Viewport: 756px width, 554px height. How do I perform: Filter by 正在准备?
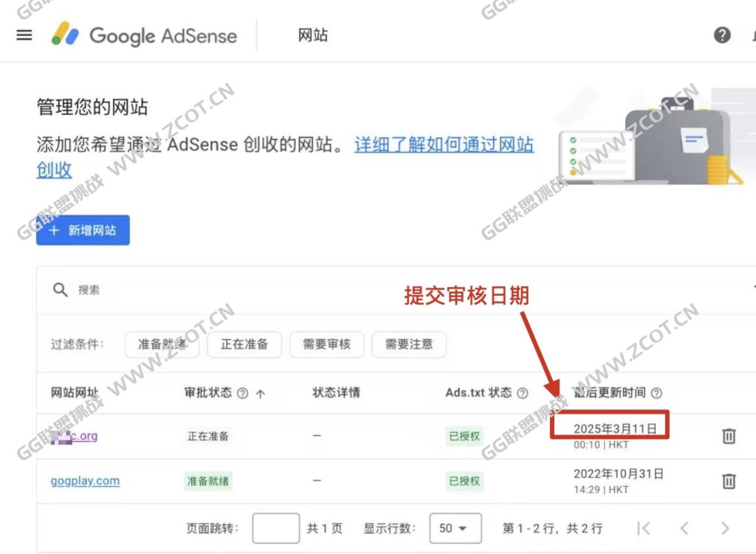point(244,344)
